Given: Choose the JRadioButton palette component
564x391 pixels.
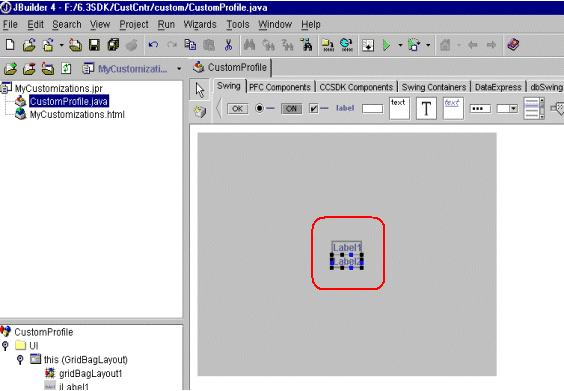Looking at the screenshot, I should coord(264,108).
